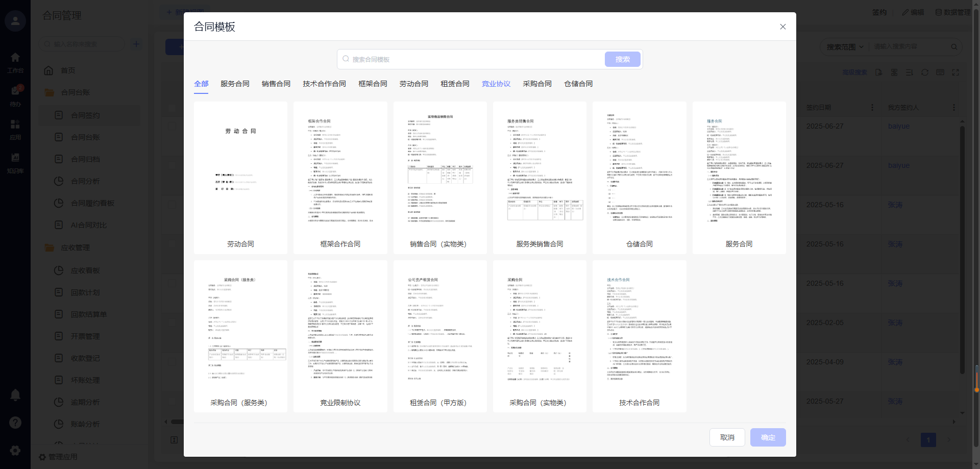
Task: Click the notification bell icon
Action: tap(15, 394)
